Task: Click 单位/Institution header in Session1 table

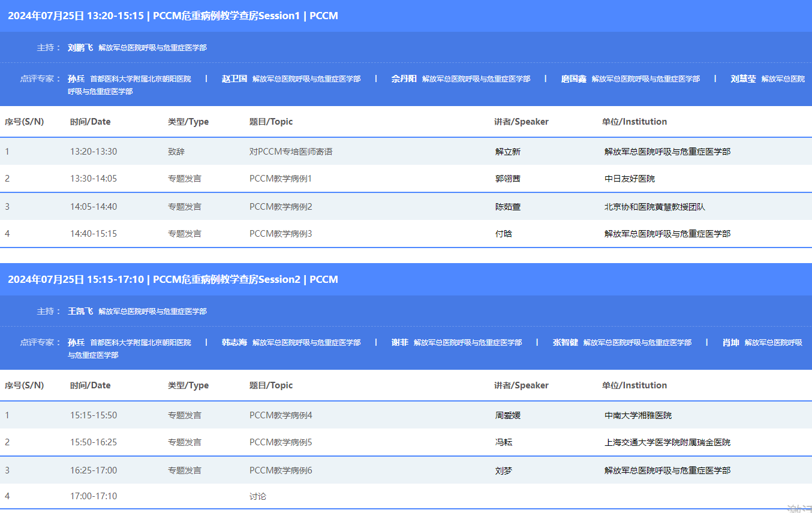Action: (x=634, y=122)
